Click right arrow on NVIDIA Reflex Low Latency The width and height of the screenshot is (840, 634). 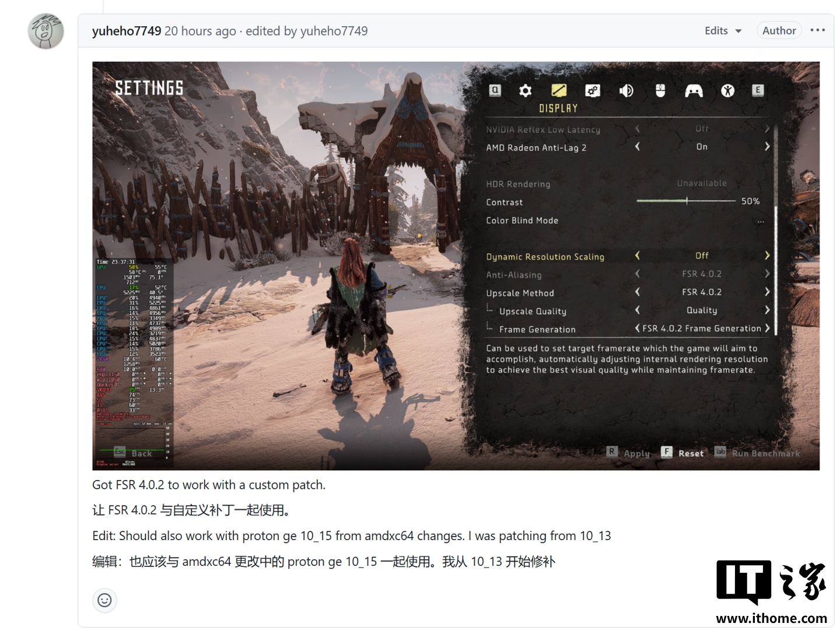[767, 129]
